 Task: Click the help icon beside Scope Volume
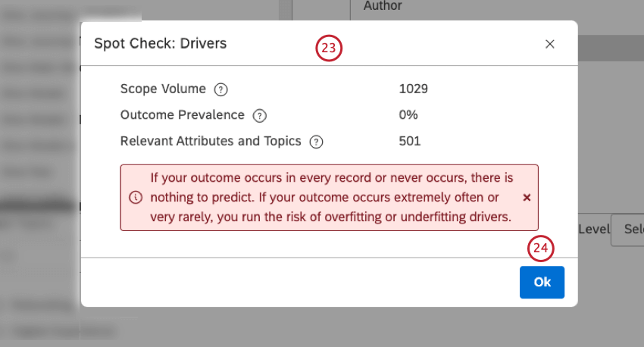pos(220,89)
